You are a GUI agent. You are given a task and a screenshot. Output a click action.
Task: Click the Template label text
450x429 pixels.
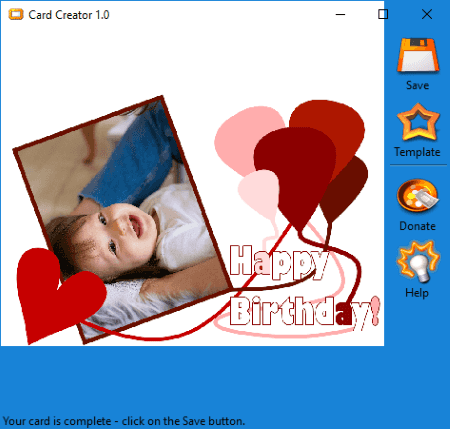click(x=417, y=152)
